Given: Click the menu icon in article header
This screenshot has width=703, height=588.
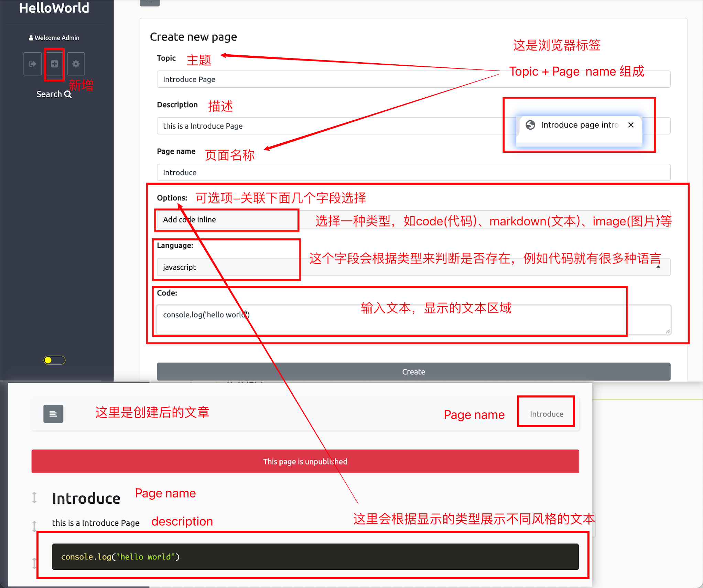Looking at the screenshot, I should tap(53, 414).
